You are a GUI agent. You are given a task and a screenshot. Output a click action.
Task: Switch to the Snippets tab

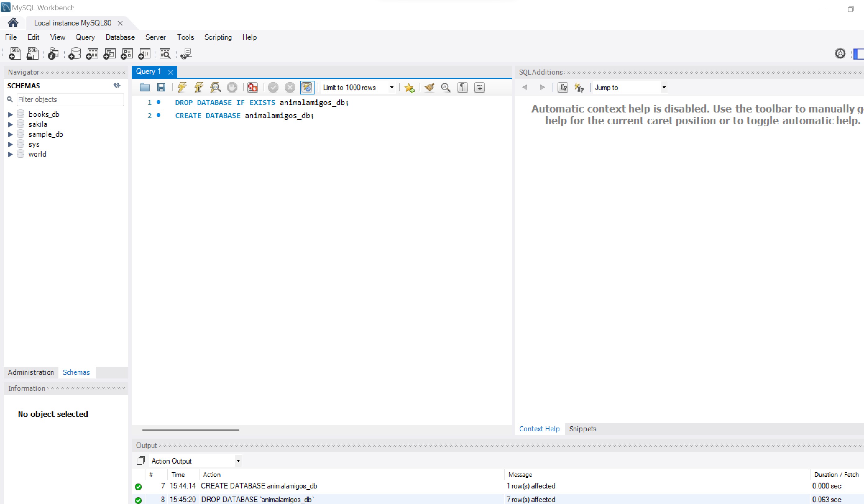tap(582, 428)
